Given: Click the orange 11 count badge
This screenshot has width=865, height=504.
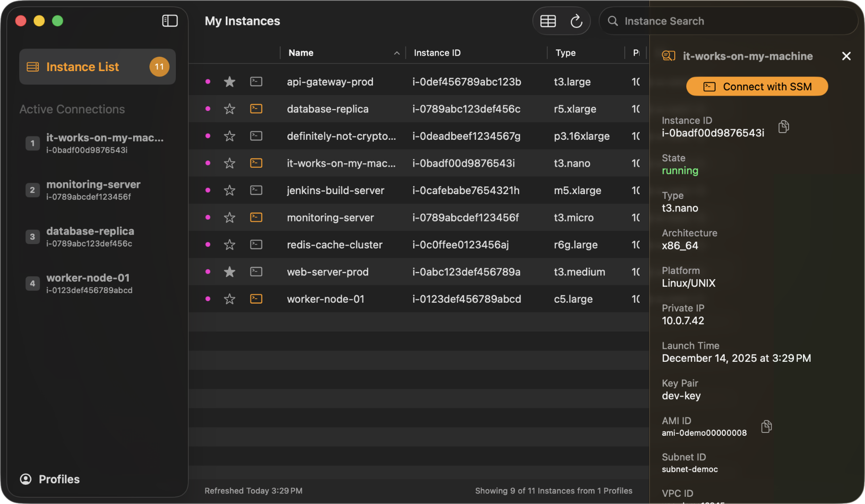Looking at the screenshot, I should click(159, 67).
